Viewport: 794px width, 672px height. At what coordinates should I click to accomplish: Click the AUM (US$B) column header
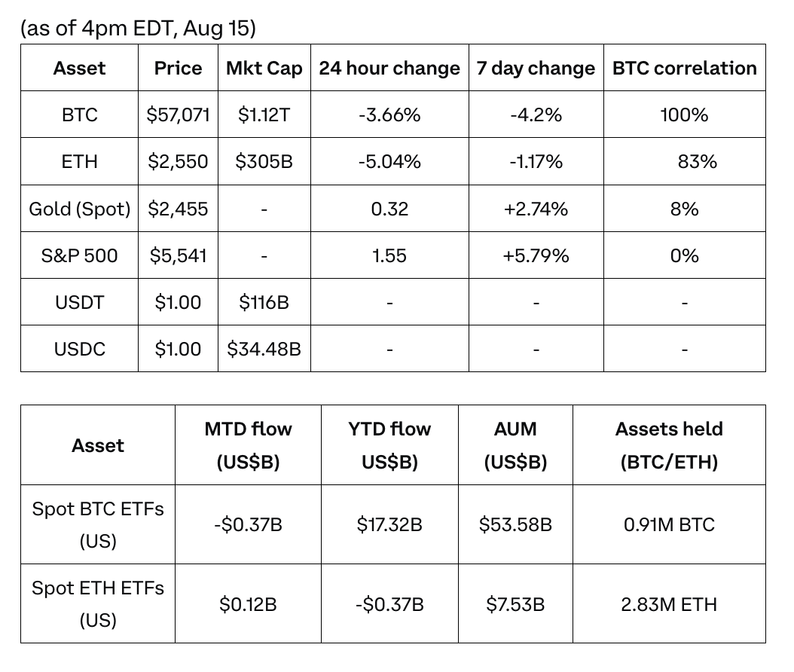[x=515, y=445]
